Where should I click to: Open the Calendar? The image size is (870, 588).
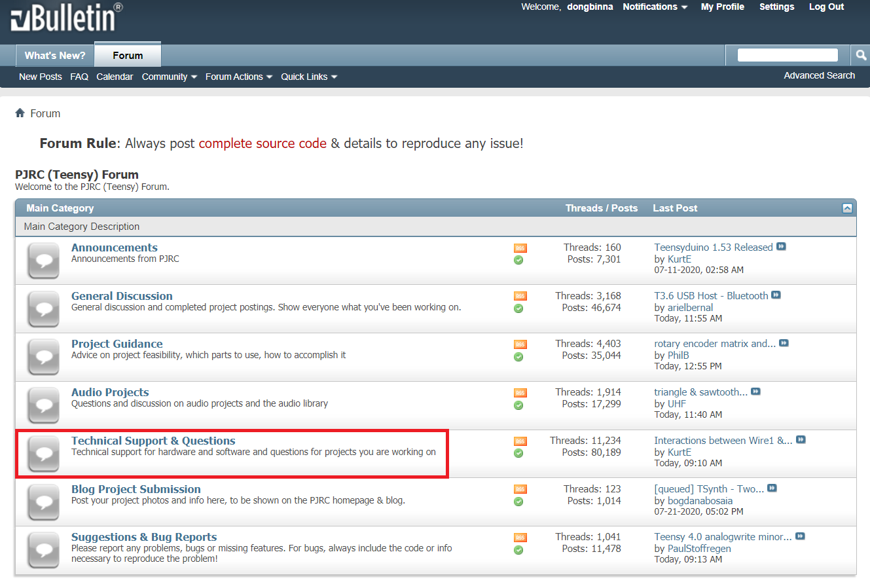tap(115, 77)
